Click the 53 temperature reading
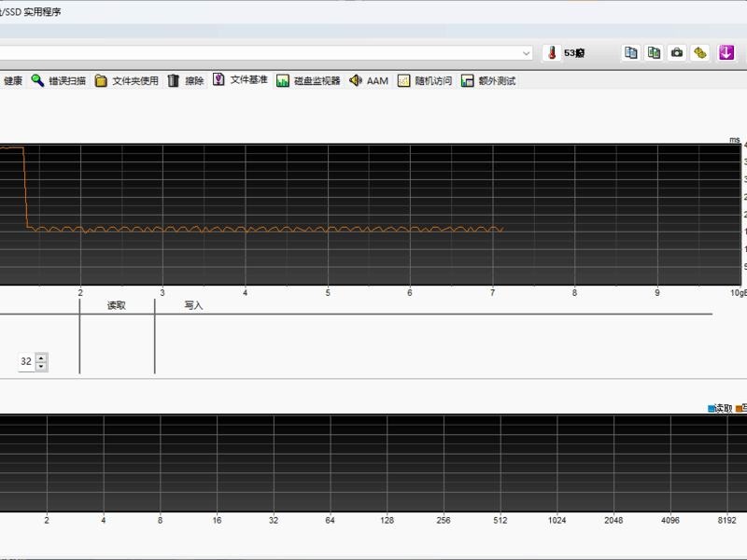The width and height of the screenshot is (747, 560). 574,53
